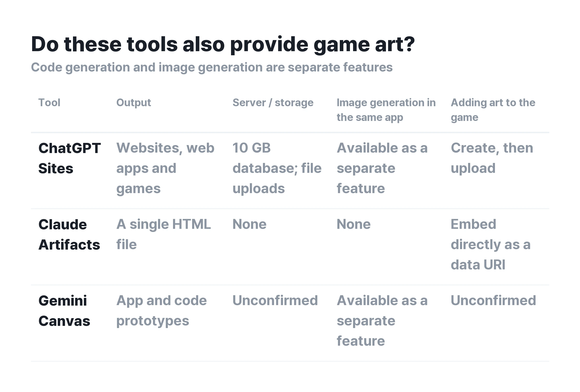
Task: Click 'Available as a separate feature' in ChatGPT Sites row
Action: click(x=382, y=168)
